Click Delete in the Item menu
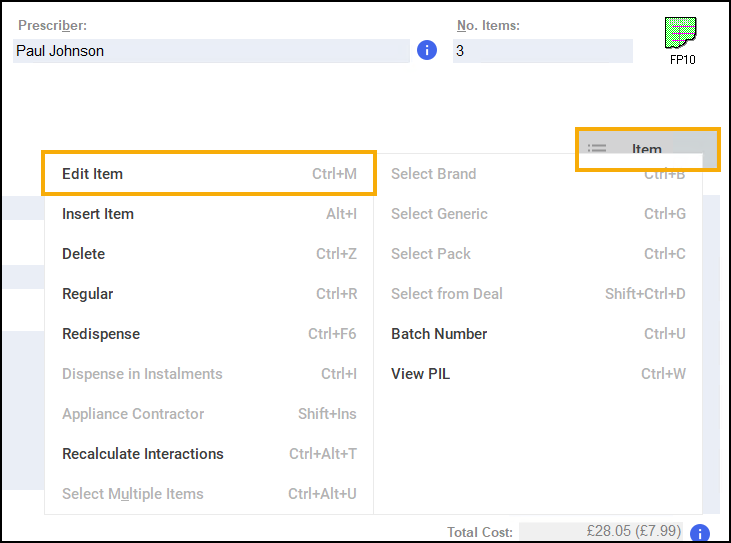Viewport: 731px width, 543px height. point(208,254)
